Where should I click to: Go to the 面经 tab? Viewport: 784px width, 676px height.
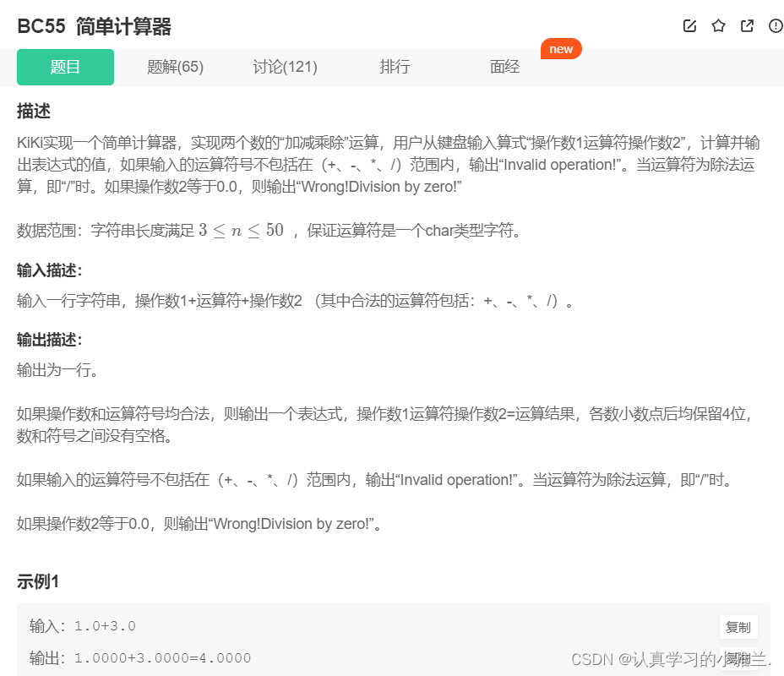(504, 67)
